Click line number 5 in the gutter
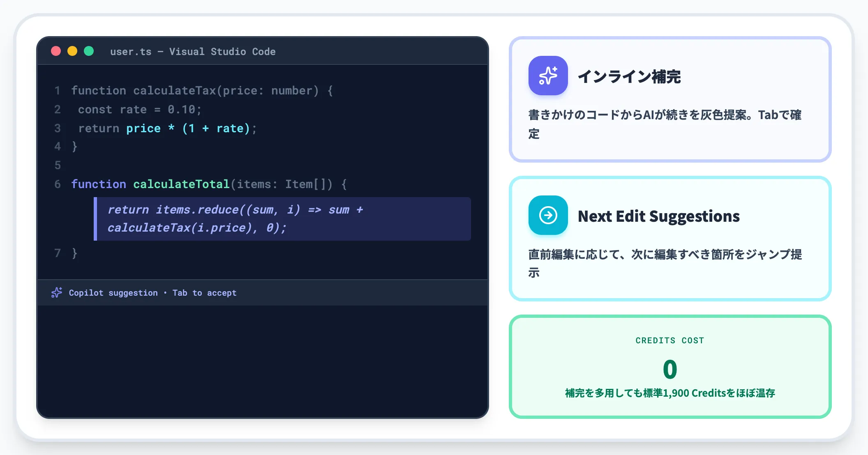Image resolution: width=868 pixels, height=455 pixels. [x=58, y=165]
